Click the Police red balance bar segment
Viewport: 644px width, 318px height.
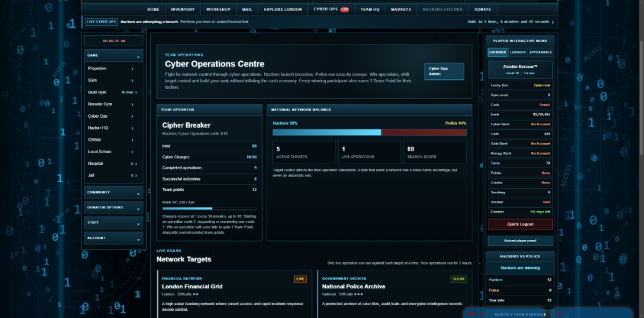pos(424,132)
